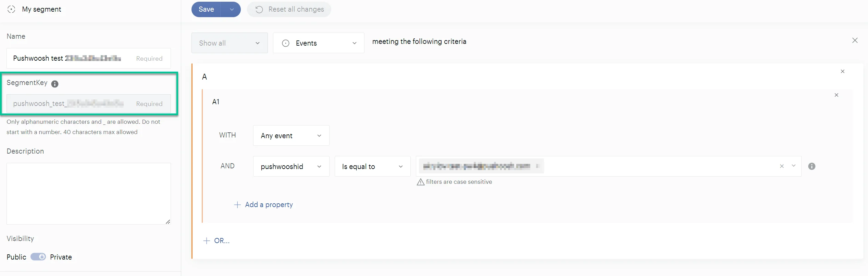Close the criteria panel with top X
The width and height of the screenshot is (868, 276).
pos(855,40)
